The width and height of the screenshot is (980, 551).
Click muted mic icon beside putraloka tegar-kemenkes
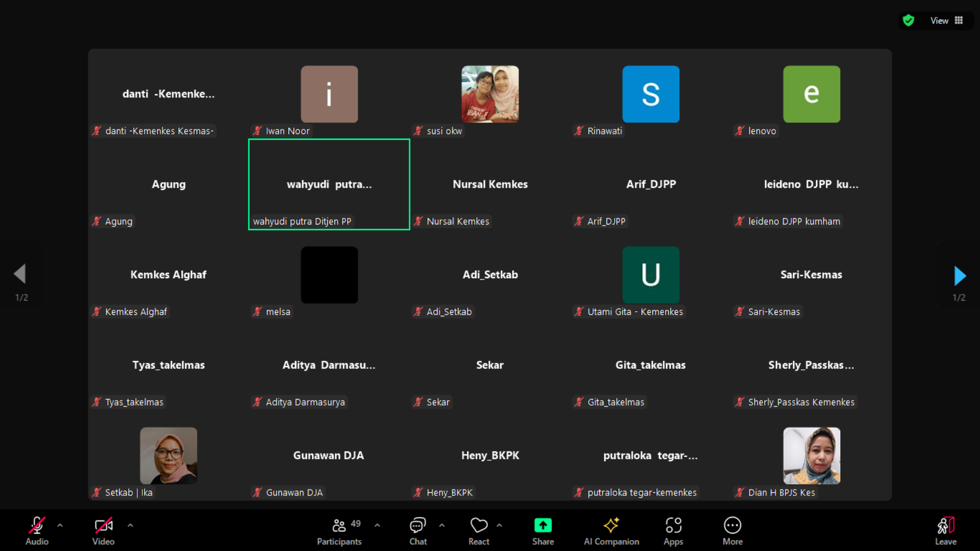tap(579, 492)
